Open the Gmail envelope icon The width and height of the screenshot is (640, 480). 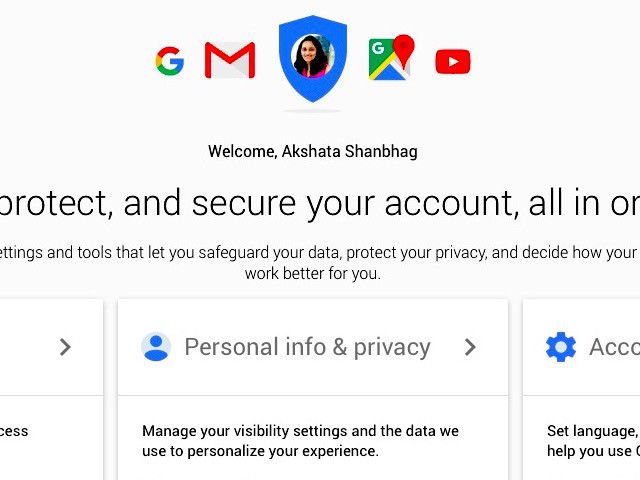tap(230, 61)
